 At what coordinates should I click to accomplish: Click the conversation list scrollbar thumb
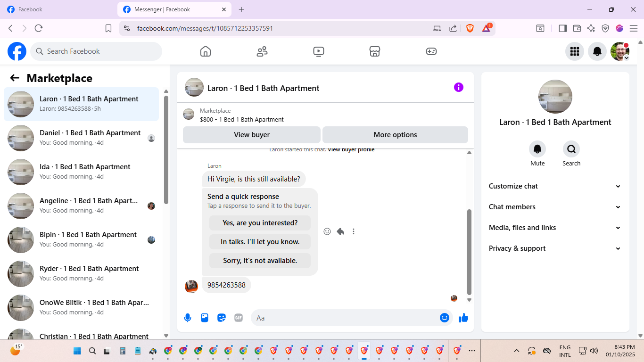(166, 150)
